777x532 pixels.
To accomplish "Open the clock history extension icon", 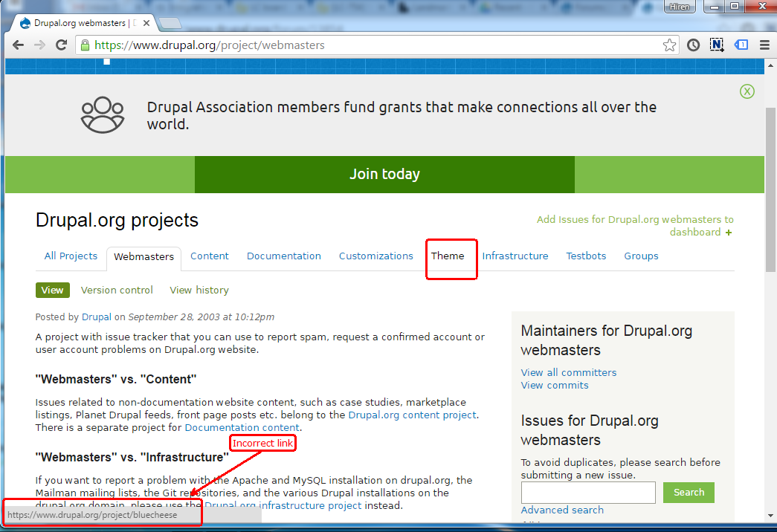I will click(x=693, y=45).
